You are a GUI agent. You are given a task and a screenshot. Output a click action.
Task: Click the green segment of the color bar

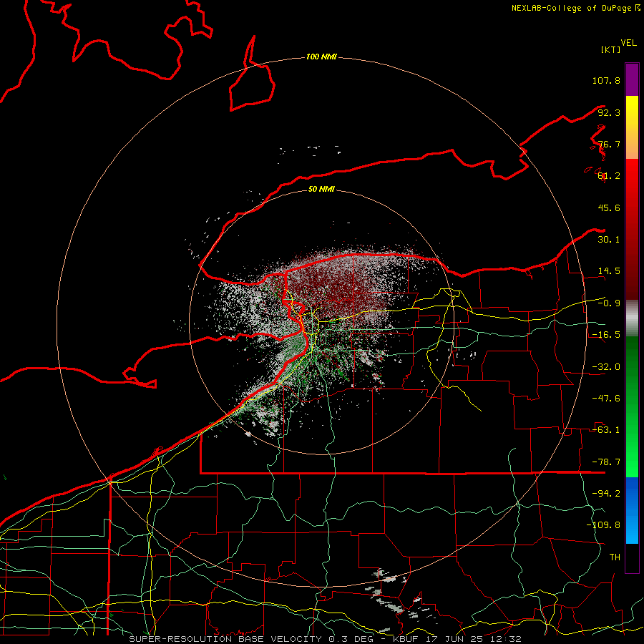[x=632, y=406]
